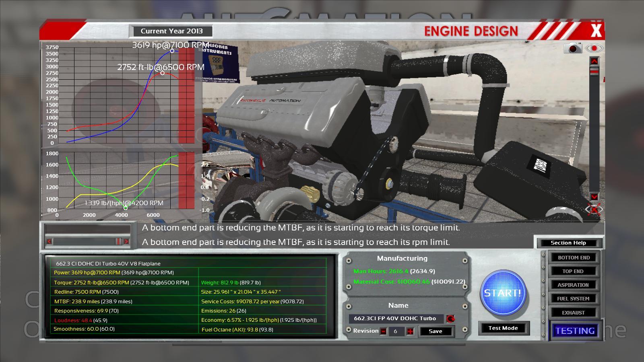Toggle the crossed-out eye hide icon
This screenshot has height=362, width=644.
[x=594, y=210]
